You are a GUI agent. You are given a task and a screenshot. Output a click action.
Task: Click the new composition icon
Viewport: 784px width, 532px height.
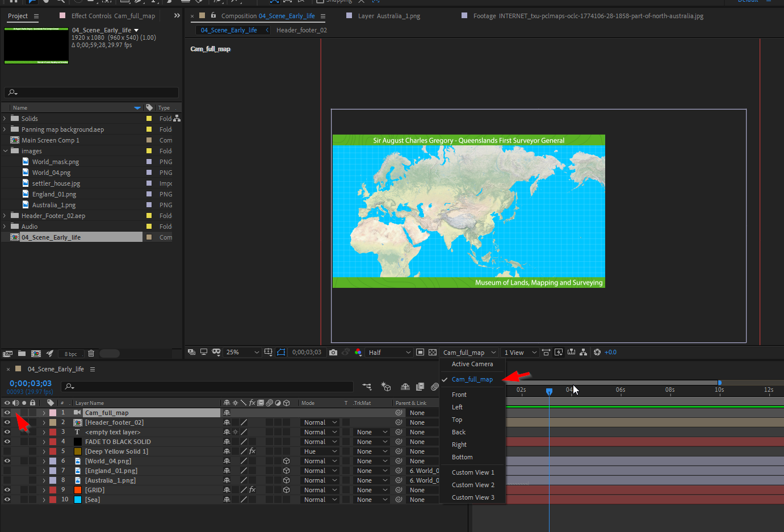tap(36, 354)
